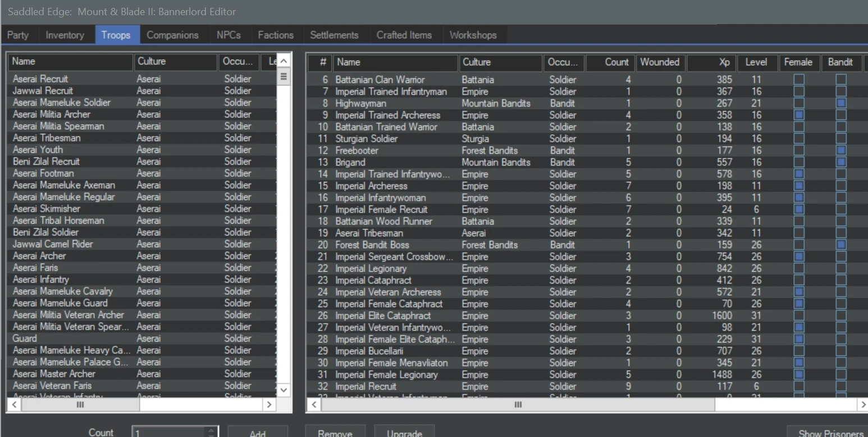Click the down arrow of the troop list scrollbar
The image size is (868, 437).
tap(284, 390)
